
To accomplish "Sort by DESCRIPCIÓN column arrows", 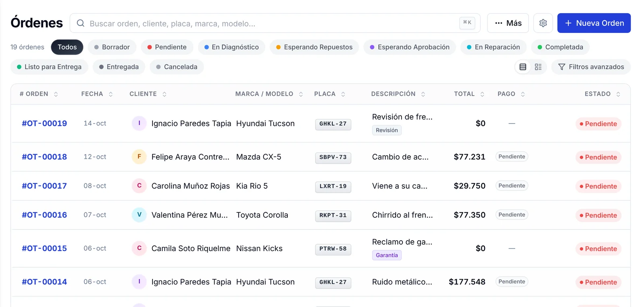I will [x=423, y=94].
